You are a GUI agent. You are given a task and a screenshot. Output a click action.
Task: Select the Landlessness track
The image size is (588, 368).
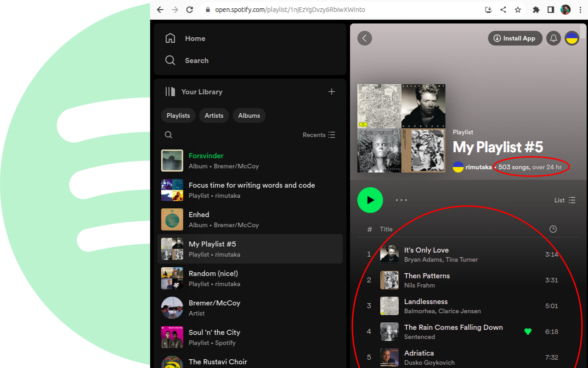coord(468,306)
